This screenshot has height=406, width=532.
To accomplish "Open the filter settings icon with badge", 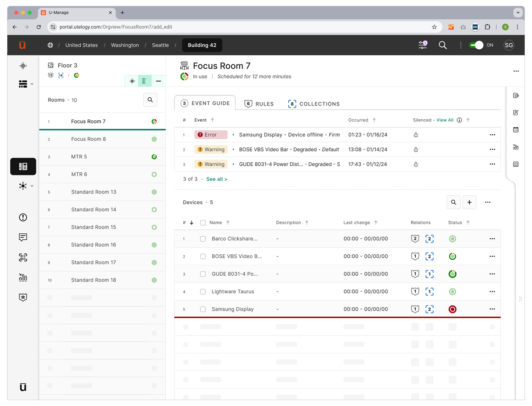I will 422,45.
